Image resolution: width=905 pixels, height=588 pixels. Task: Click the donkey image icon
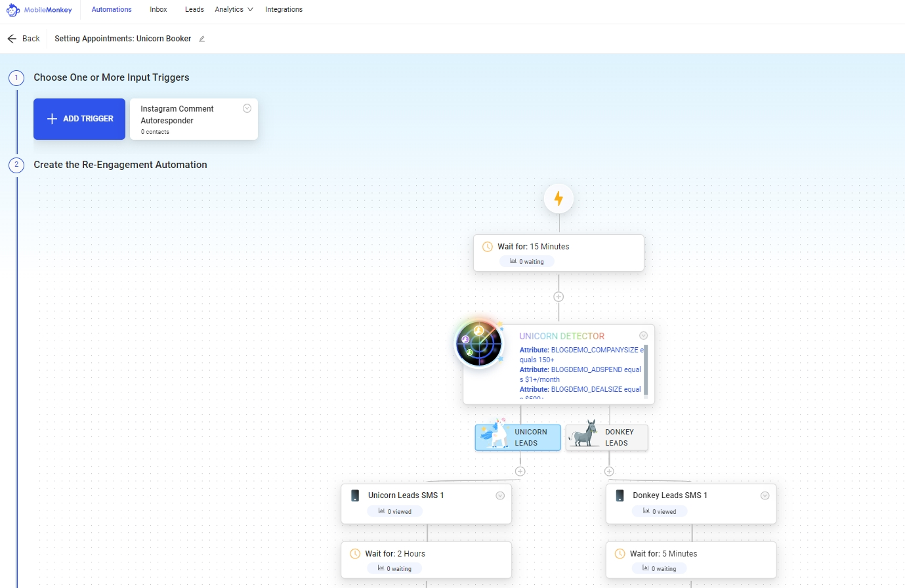point(583,434)
